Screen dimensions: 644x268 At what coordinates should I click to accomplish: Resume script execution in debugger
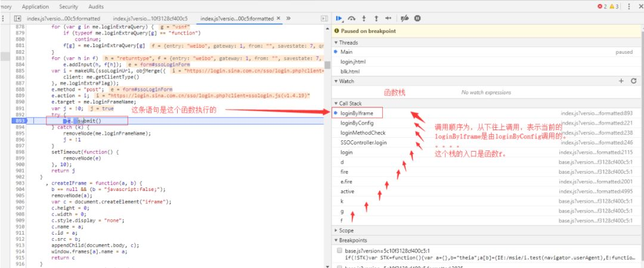pyautogui.click(x=339, y=19)
